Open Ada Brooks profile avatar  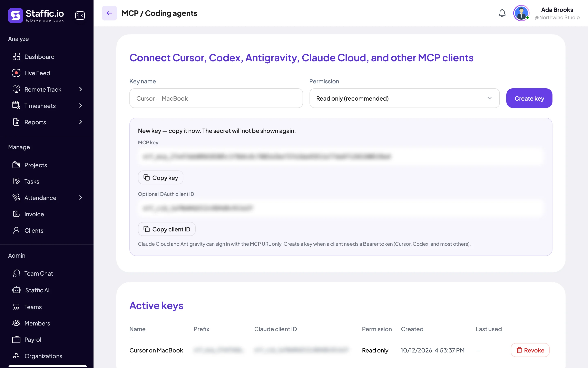521,13
